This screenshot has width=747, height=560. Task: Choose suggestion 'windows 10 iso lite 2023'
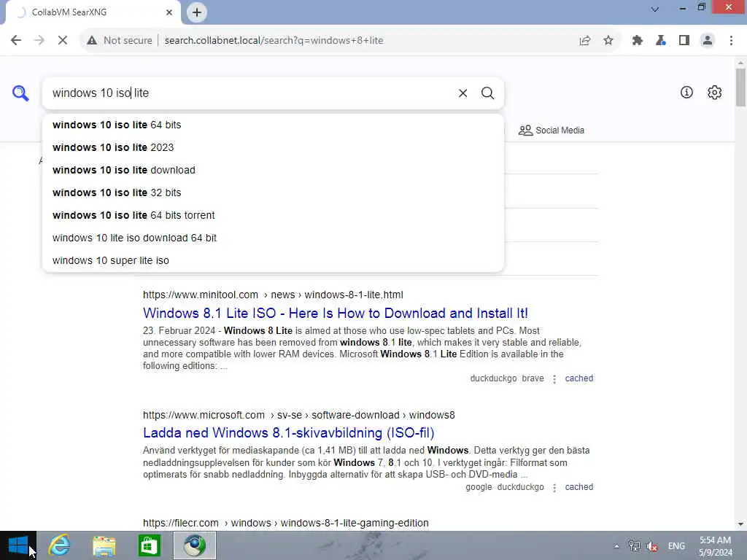pos(273,147)
